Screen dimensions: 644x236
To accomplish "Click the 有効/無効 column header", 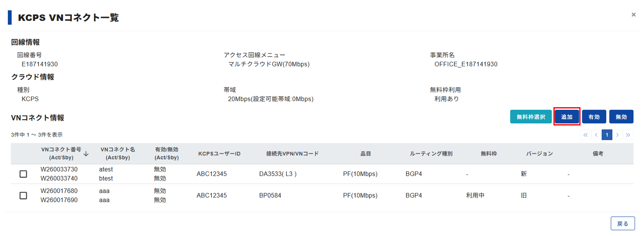I will click(167, 153).
